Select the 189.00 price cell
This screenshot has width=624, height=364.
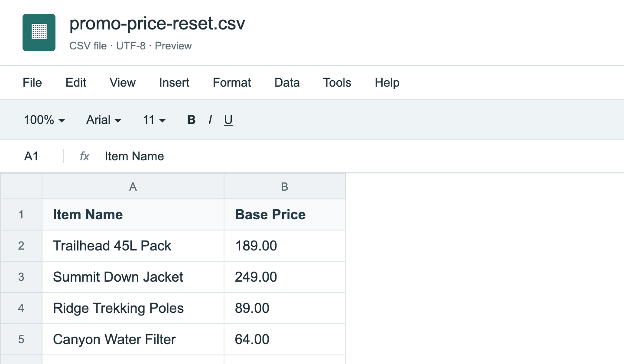[x=285, y=246]
